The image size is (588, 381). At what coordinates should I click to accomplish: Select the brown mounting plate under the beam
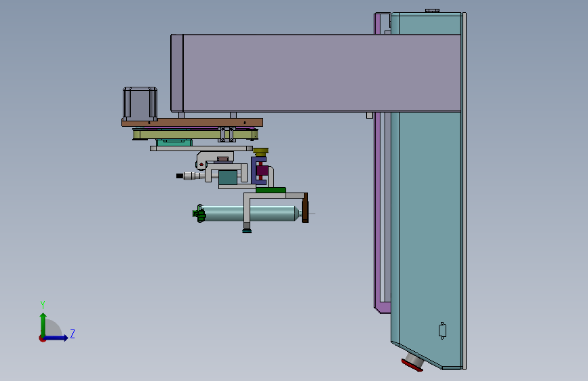click(x=192, y=122)
